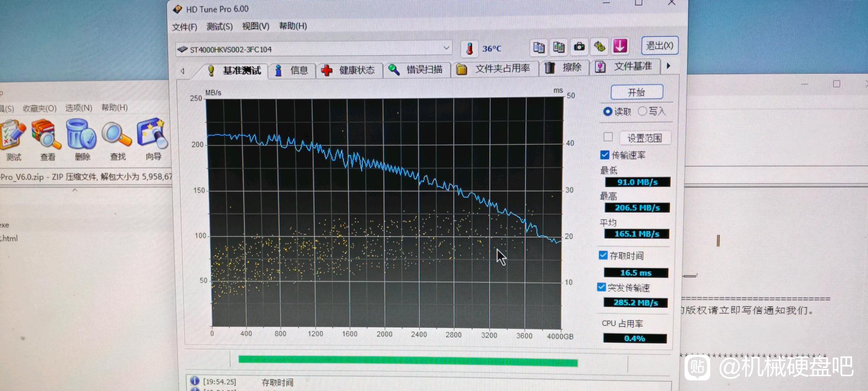Click the green benchmark progress bar
Image resolution: width=868 pixels, height=391 pixels.
[408, 361]
